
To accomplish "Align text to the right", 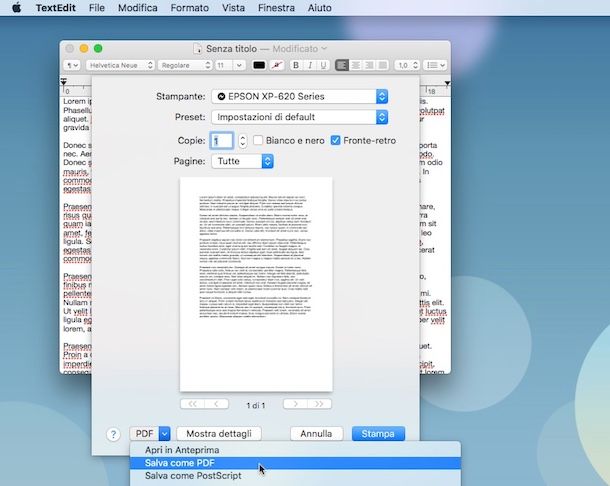I will pyautogui.click(x=369, y=65).
